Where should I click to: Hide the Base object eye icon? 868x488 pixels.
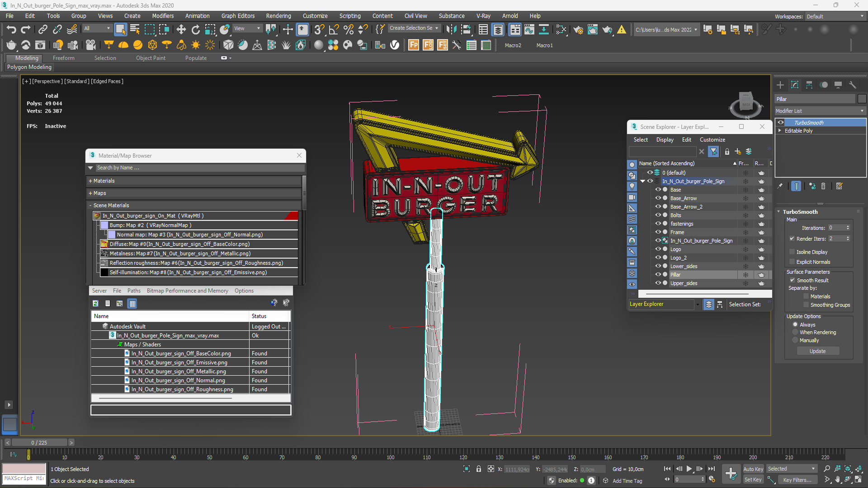(658, 190)
